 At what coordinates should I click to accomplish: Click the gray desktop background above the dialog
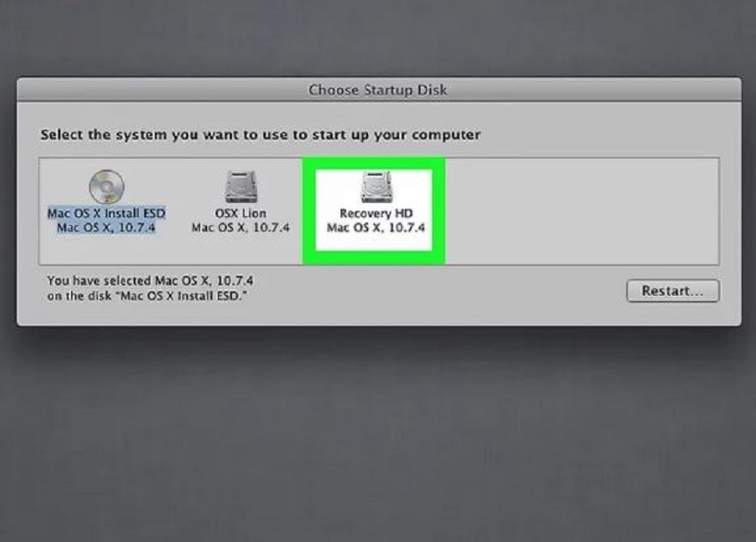[x=378, y=36]
